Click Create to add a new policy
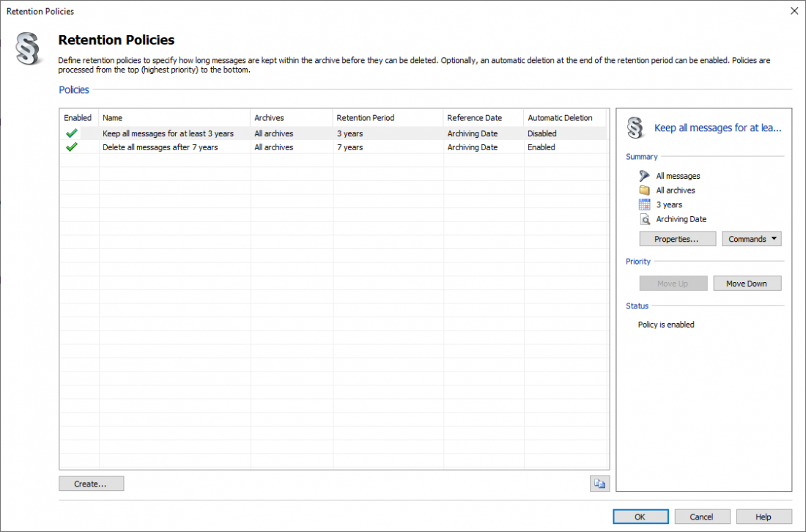This screenshot has width=806, height=532. pyautogui.click(x=91, y=484)
